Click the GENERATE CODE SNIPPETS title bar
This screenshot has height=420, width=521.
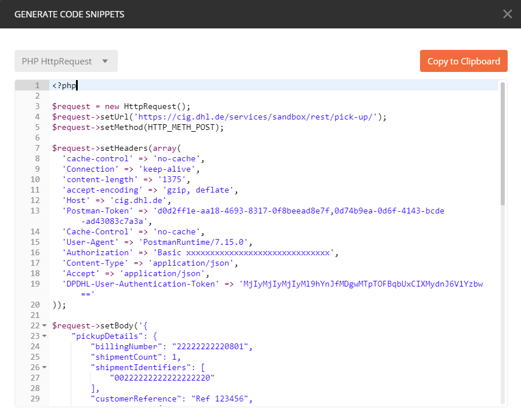tap(69, 14)
